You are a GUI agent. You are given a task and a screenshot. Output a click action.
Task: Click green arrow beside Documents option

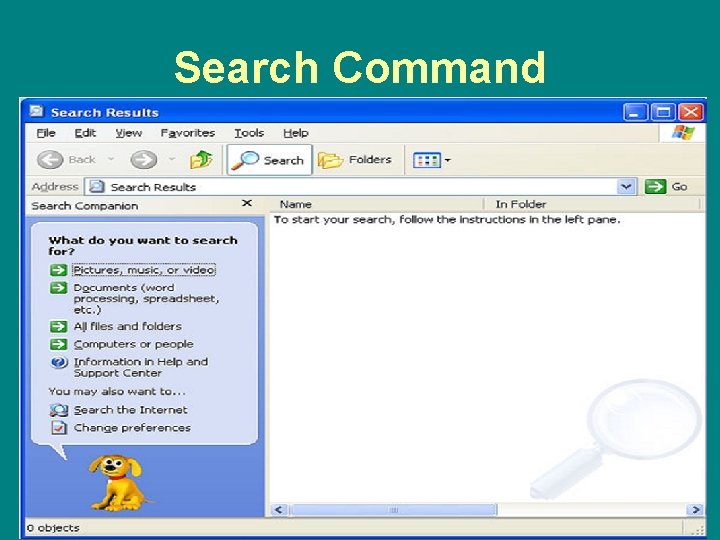pos(58,288)
